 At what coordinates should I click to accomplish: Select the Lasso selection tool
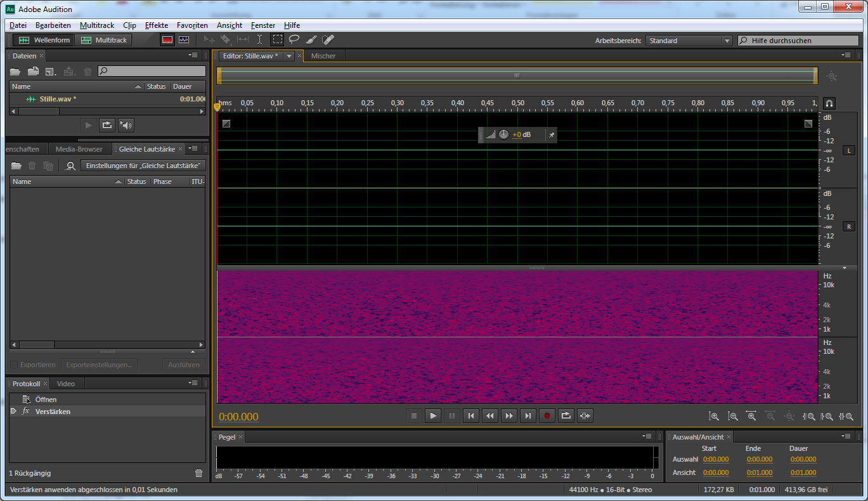(294, 39)
